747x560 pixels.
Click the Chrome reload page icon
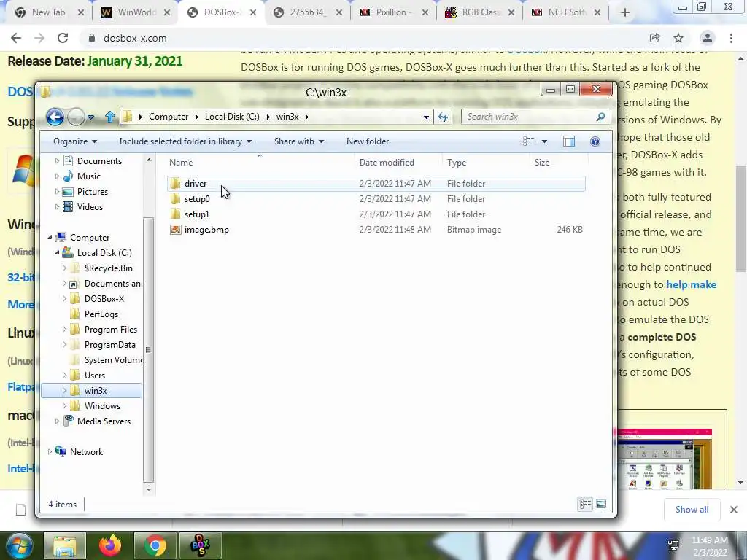click(63, 38)
